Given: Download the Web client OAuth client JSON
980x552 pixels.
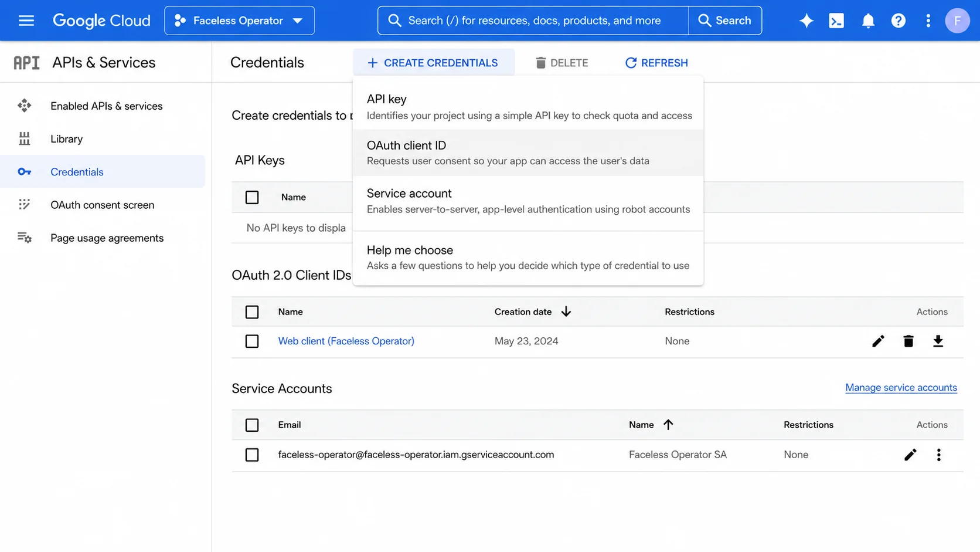Looking at the screenshot, I should (938, 341).
